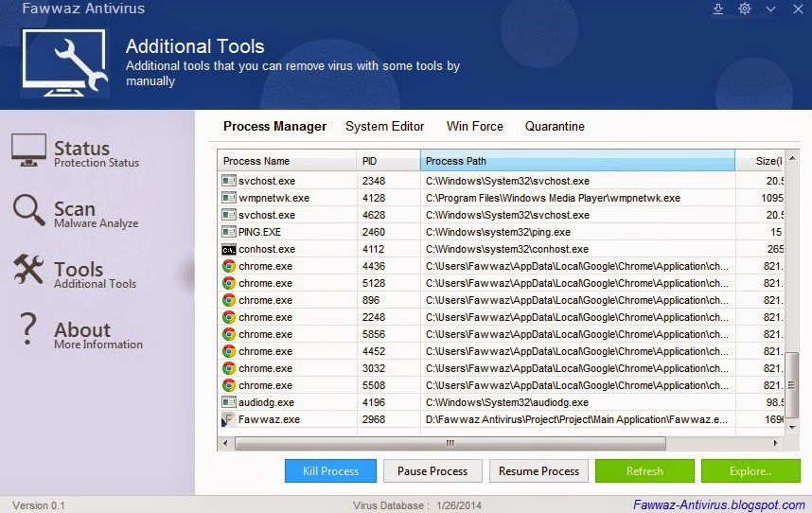Click the green Refresh button
The image size is (812, 513).
[x=644, y=471]
